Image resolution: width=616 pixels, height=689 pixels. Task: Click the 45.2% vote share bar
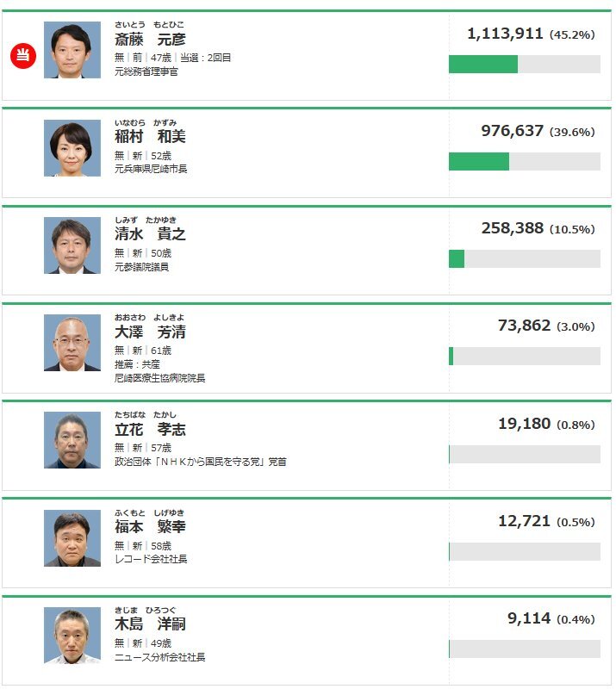coord(525,64)
